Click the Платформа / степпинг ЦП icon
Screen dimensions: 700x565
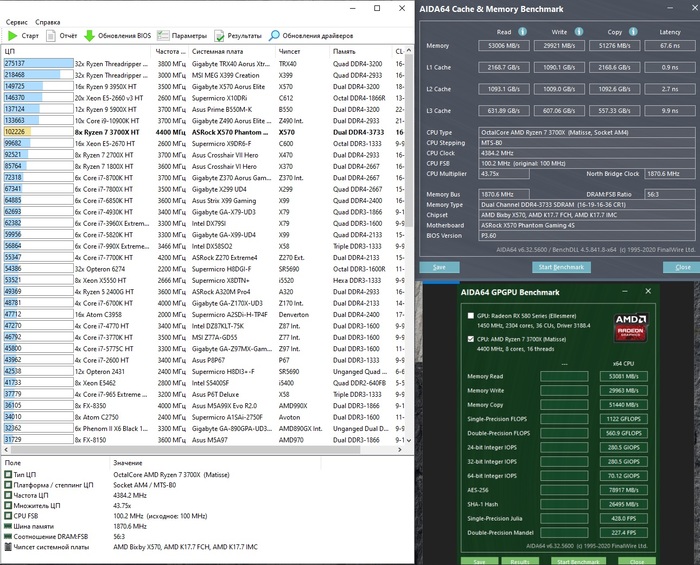[8, 485]
